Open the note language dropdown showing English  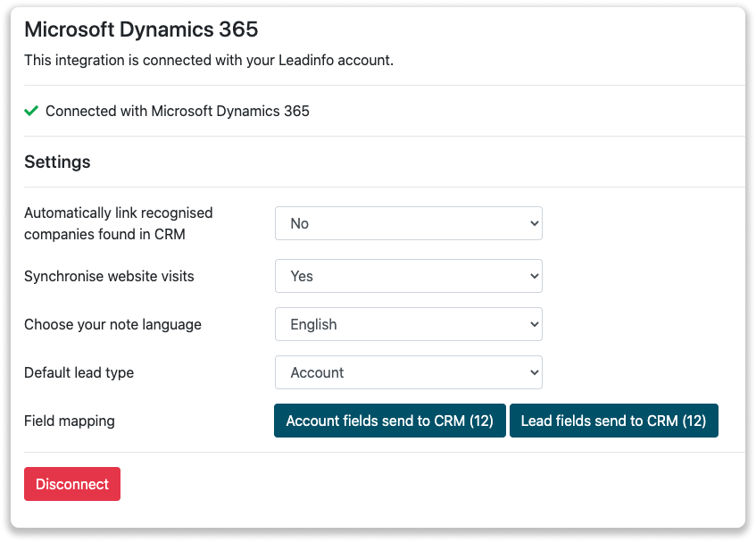(x=409, y=324)
